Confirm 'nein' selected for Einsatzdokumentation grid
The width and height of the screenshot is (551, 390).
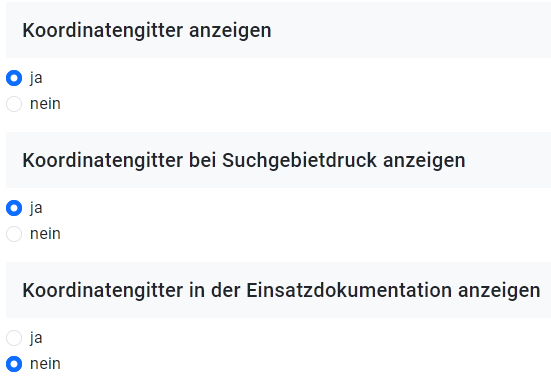click(x=14, y=364)
